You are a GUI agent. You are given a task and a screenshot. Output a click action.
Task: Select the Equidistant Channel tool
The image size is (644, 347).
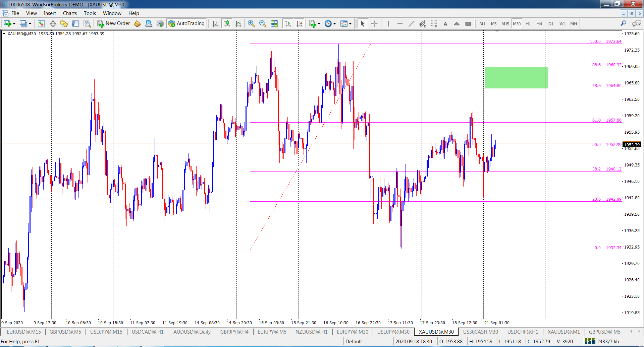tap(423, 23)
